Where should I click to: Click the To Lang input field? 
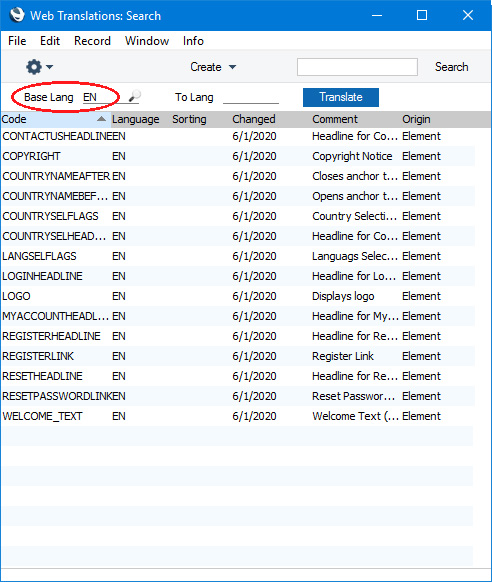pos(251,97)
